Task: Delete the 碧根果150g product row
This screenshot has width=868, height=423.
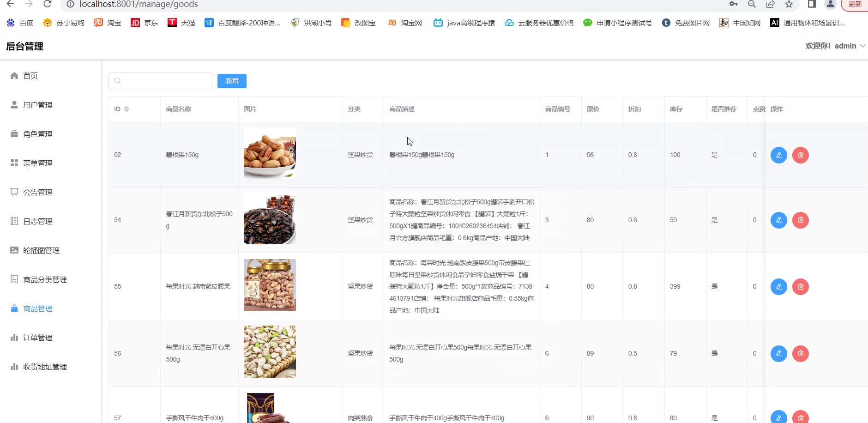Action: tap(800, 155)
